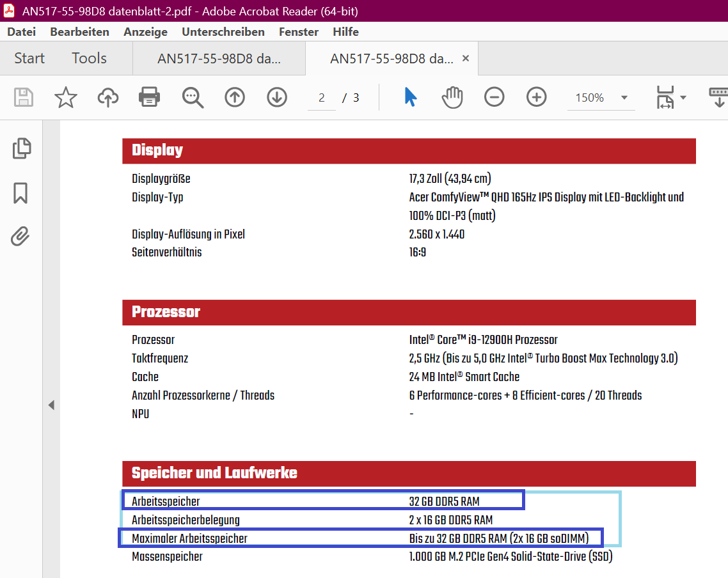Click the 32 GB DDR5 RAM value
Viewport: 728px width, 578px height.
click(x=445, y=501)
